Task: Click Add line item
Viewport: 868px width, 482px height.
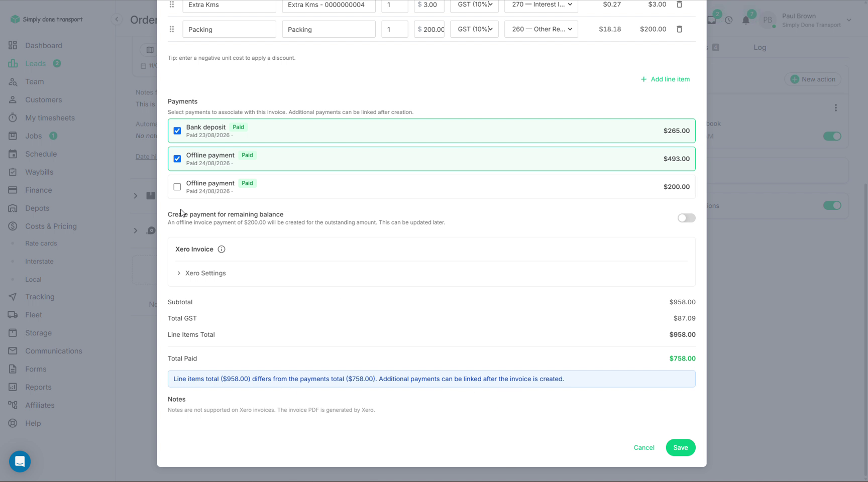Action: [665, 79]
